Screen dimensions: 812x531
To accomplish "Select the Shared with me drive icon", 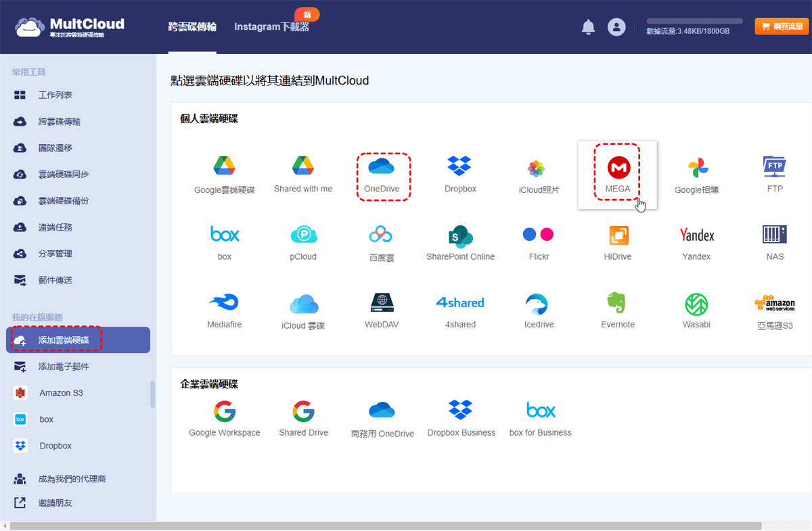I will 302,166.
